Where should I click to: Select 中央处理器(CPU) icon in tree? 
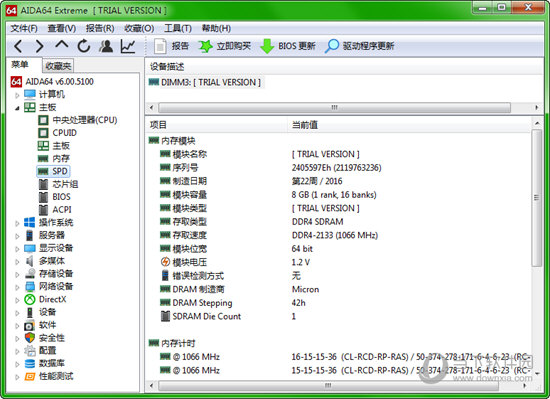coord(43,120)
